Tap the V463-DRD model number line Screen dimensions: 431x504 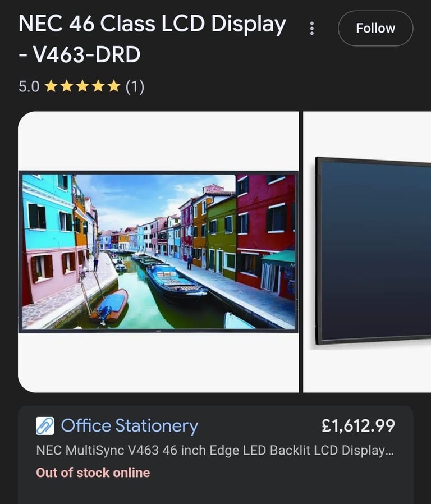coord(79,54)
